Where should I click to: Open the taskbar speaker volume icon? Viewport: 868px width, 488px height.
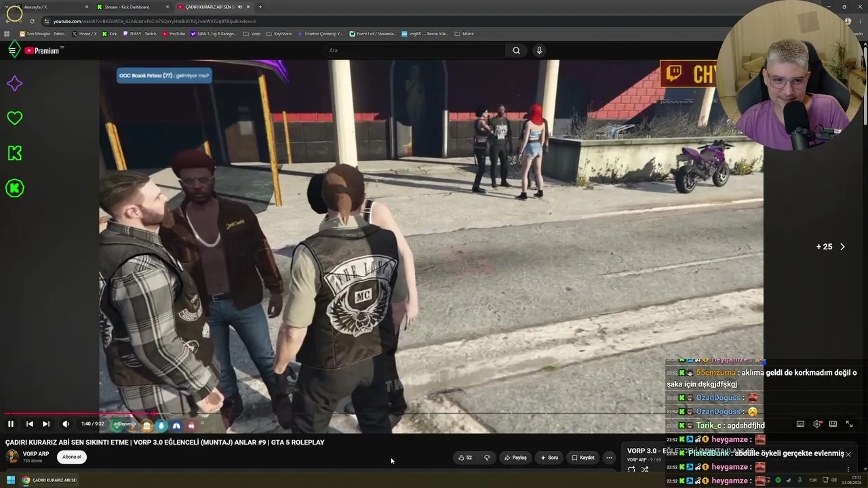(x=833, y=481)
